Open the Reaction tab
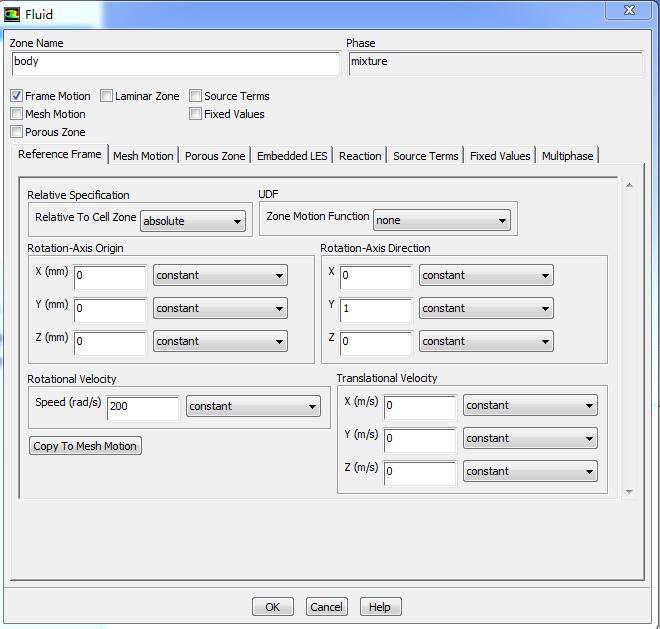 point(360,156)
